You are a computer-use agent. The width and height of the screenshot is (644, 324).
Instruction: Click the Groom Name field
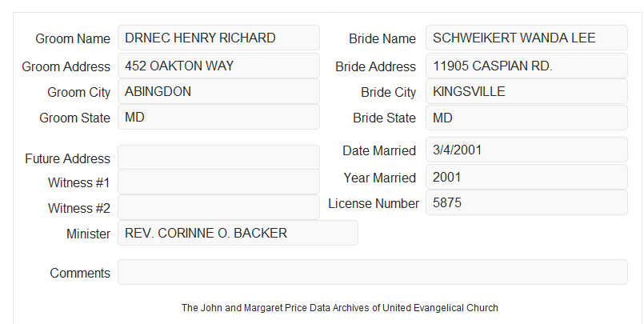[x=218, y=38]
